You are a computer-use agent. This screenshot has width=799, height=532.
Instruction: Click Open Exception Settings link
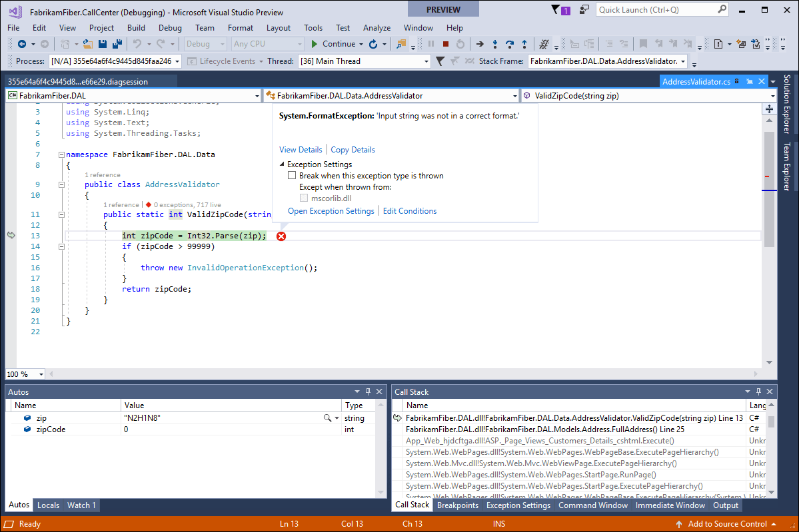pos(331,210)
